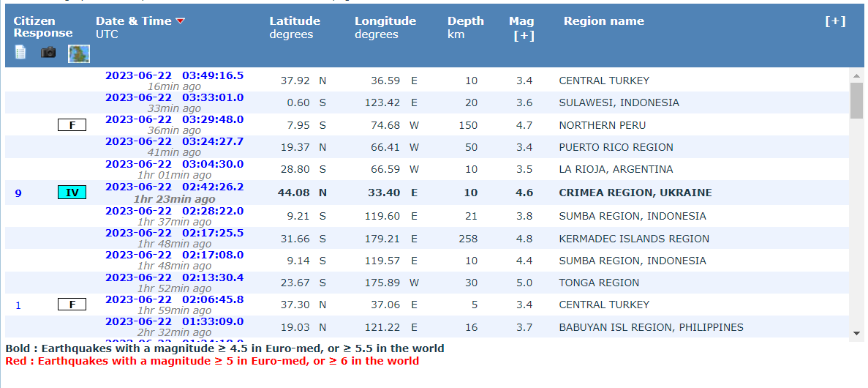Click PUERTO RICO REGION region name

[616, 147]
